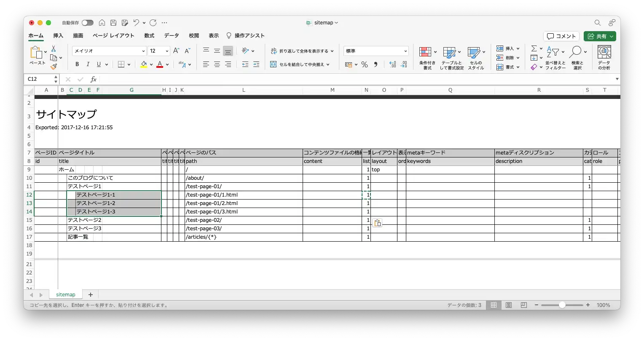
Task: Open the 挿入 ribbon tab
Action: click(58, 36)
